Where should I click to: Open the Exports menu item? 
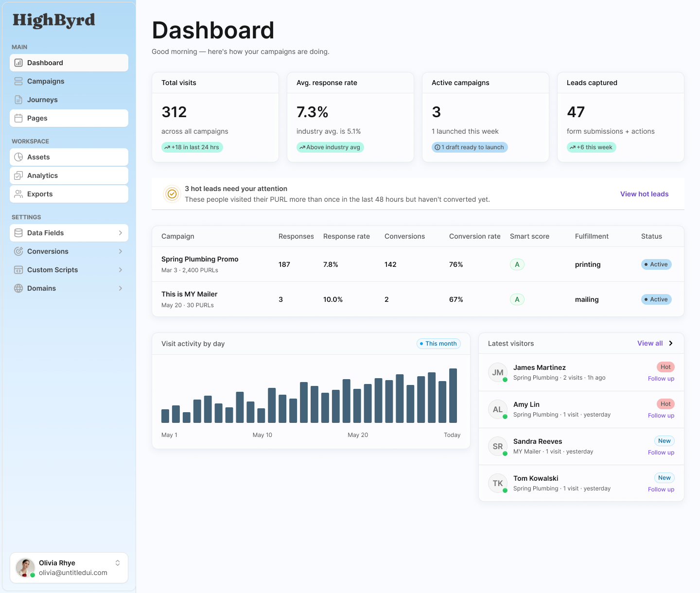69,194
